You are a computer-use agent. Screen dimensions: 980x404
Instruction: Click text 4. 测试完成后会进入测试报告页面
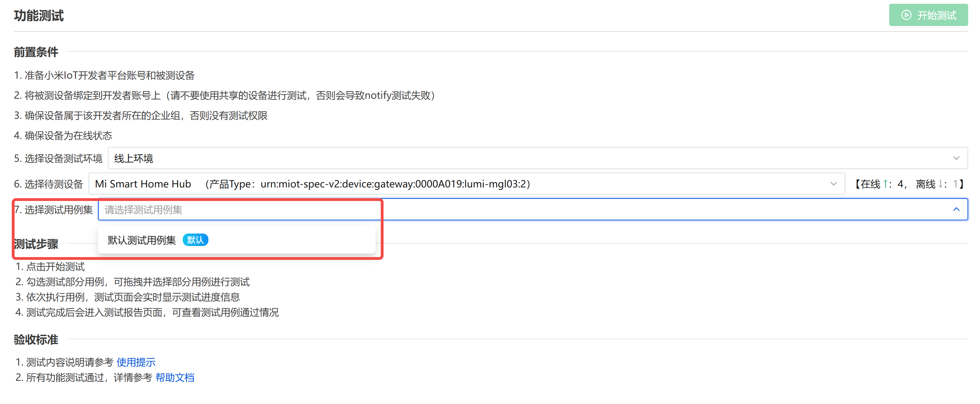click(x=147, y=313)
